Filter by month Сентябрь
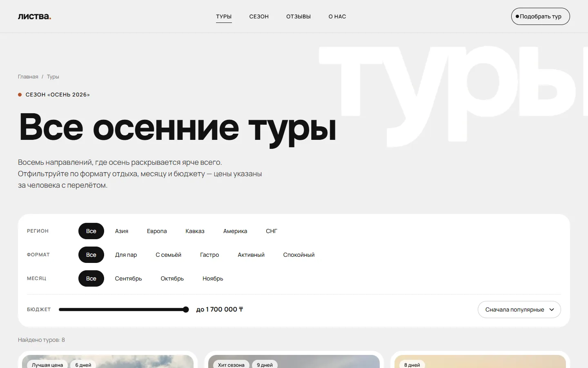Screen dimensions: 588x368 [128, 278]
